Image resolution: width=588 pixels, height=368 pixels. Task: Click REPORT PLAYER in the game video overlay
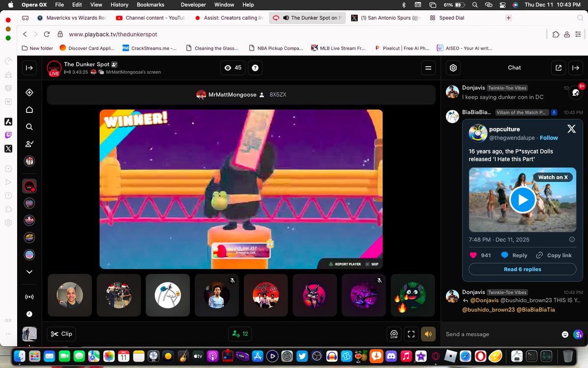click(345, 264)
